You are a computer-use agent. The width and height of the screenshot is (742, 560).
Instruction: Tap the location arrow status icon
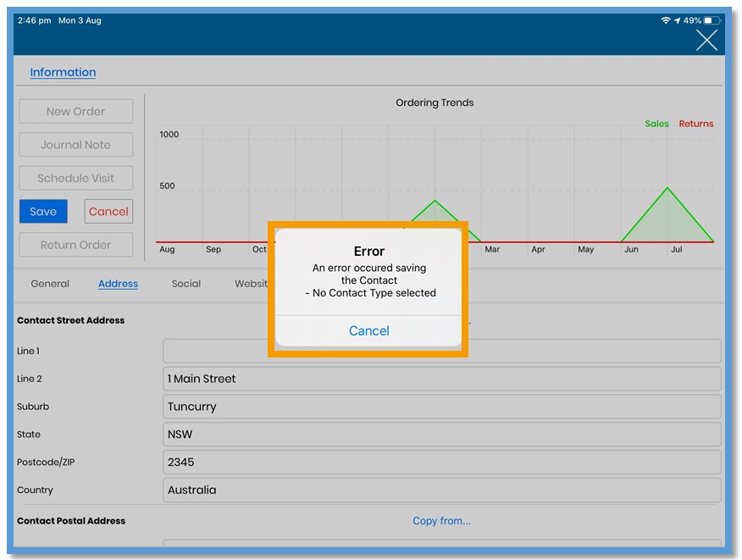point(677,20)
